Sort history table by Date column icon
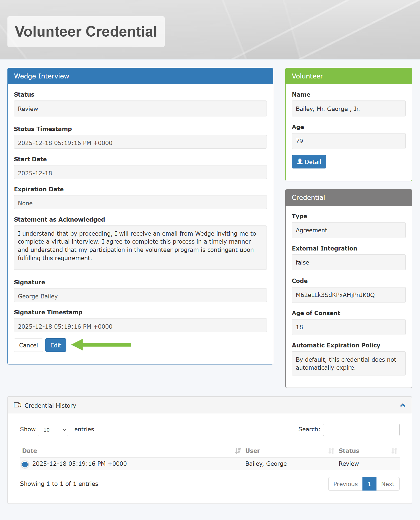 238,451
